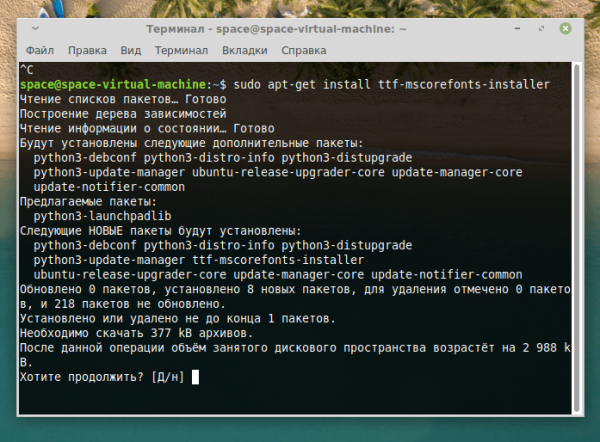
Task: Click the 'space@space-virtual-machine' prompt text
Action: tap(113, 84)
